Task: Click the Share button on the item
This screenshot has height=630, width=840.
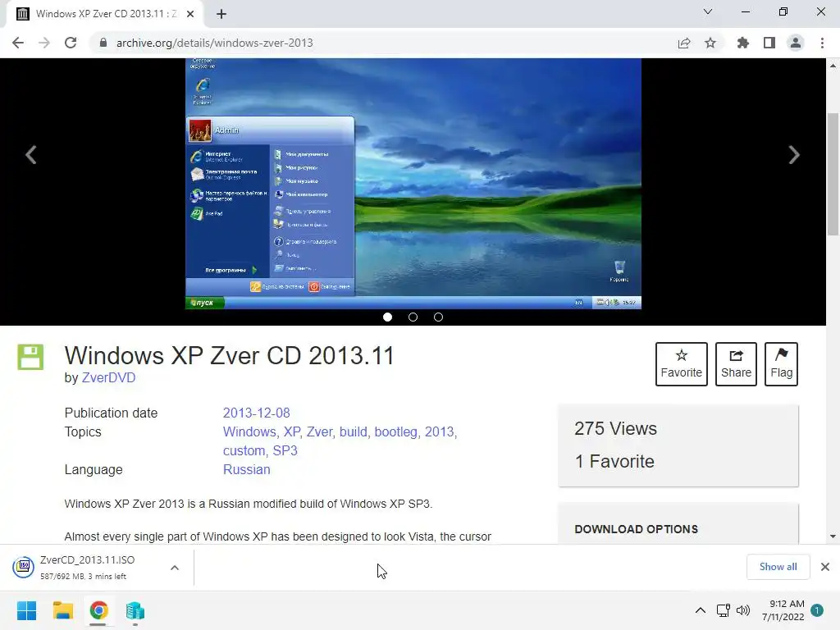Action: coord(736,363)
